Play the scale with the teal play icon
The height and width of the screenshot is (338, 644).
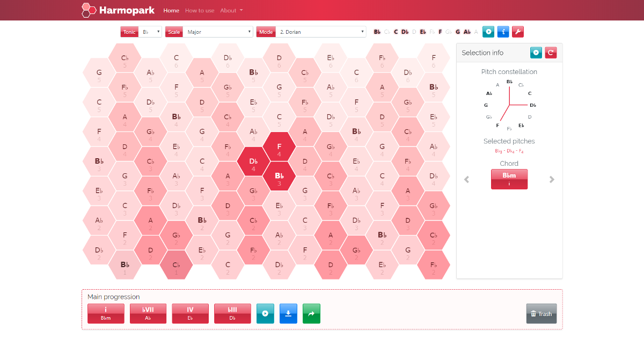pyautogui.click(x=488, y=32)
